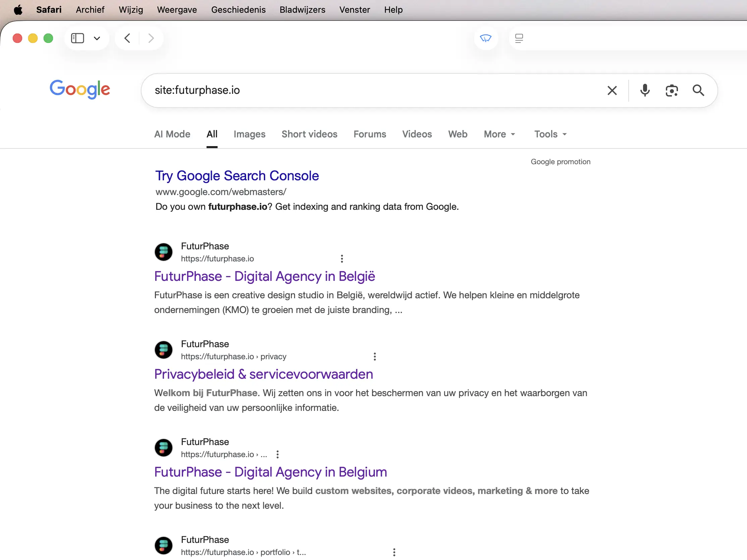Select the All results tab
This screenshot has width=747, height=560.
click(x=212, y=134)
